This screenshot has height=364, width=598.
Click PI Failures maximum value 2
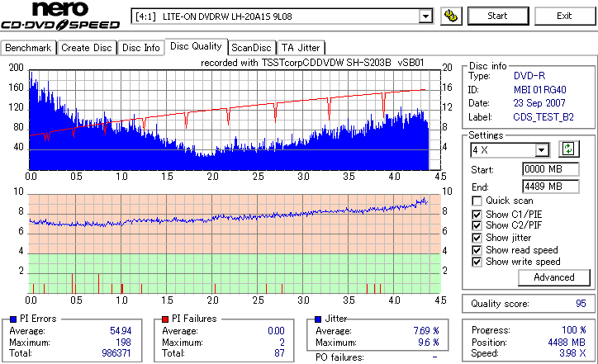click(282, 343)
